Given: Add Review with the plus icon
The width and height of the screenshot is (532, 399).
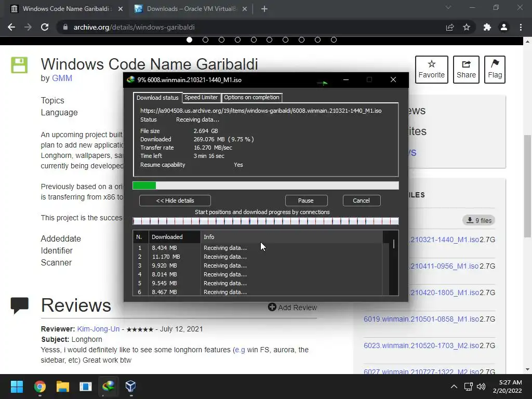Looking at the screenshot, I should (x=292, y=308).
